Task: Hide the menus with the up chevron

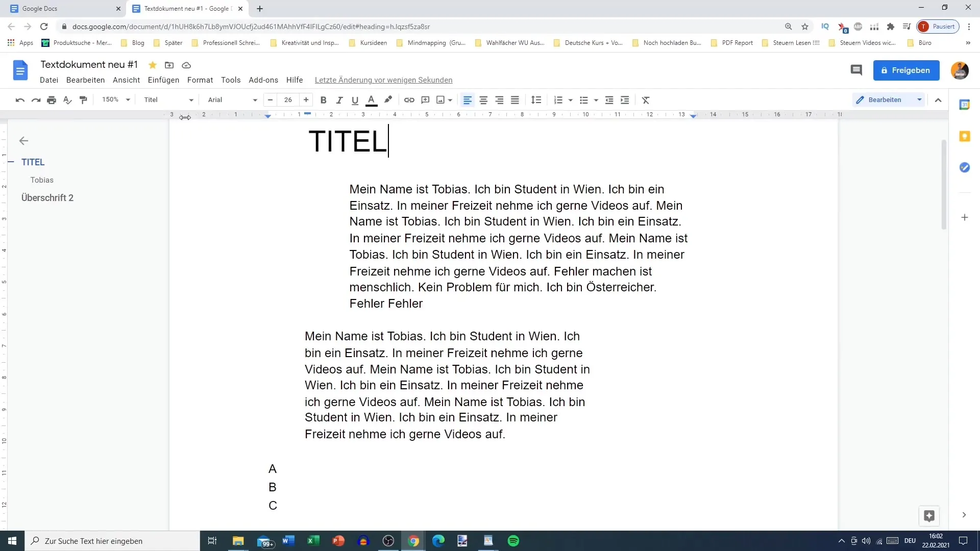Action: (938, 100)
